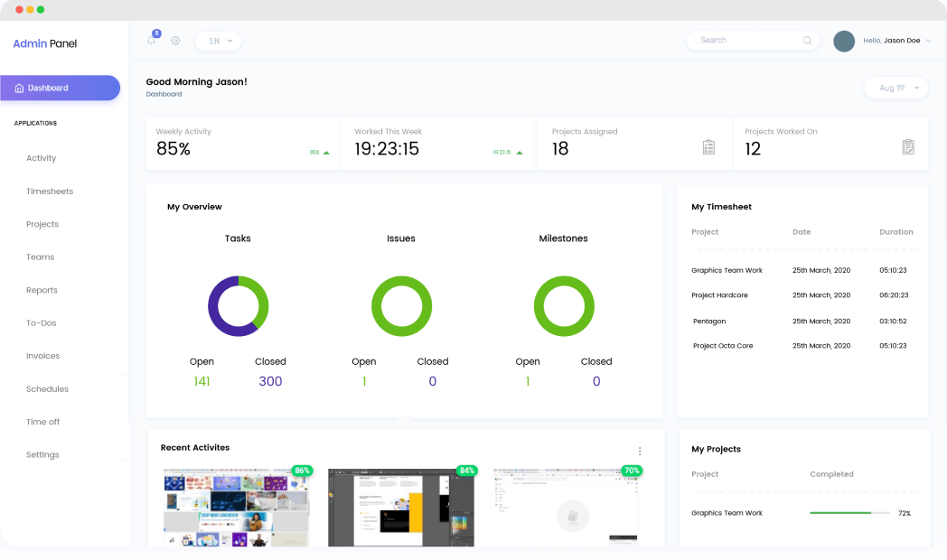Open the Reports section from the sidebar

[42, 290]
